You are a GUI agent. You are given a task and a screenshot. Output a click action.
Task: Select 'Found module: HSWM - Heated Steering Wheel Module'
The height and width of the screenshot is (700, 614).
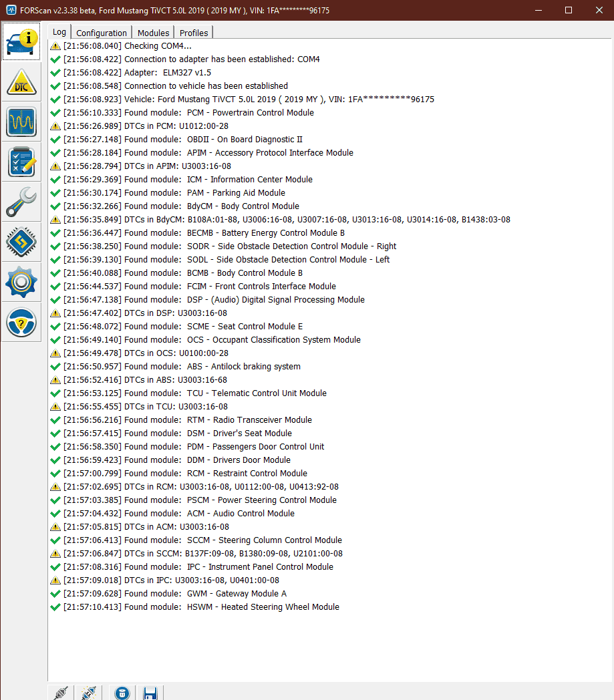(x=194, y=608)
